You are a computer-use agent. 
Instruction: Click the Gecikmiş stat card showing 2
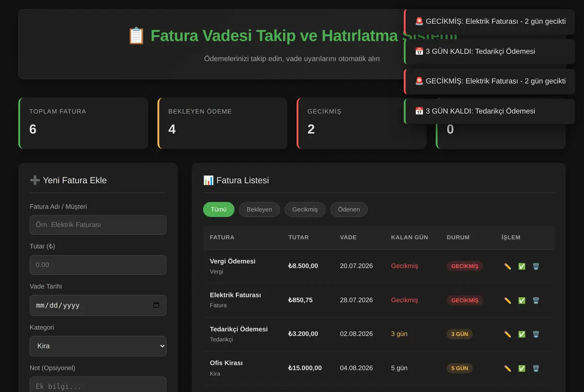[x=362, y=124]
